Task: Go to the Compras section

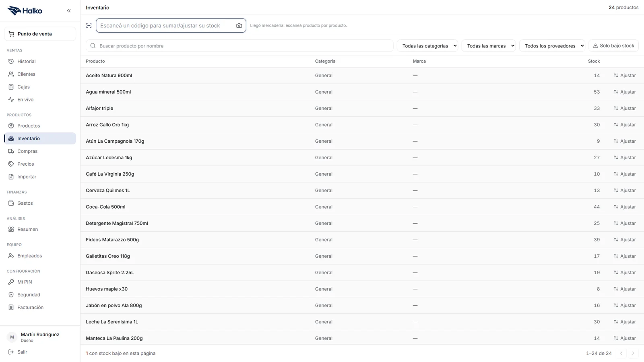Action: click(40, 151)
